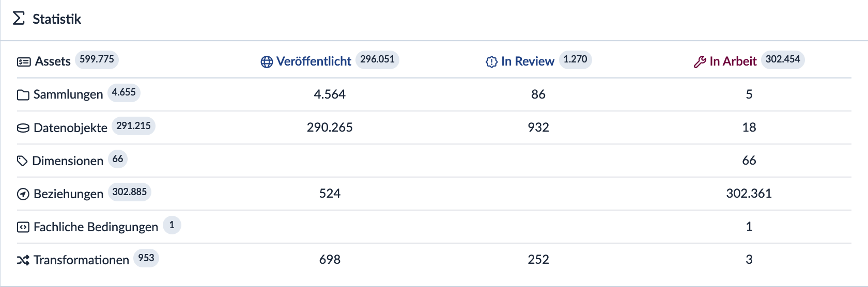
Task: Open the In Review link
Action: pyautogui.click(x=528, y=61)
